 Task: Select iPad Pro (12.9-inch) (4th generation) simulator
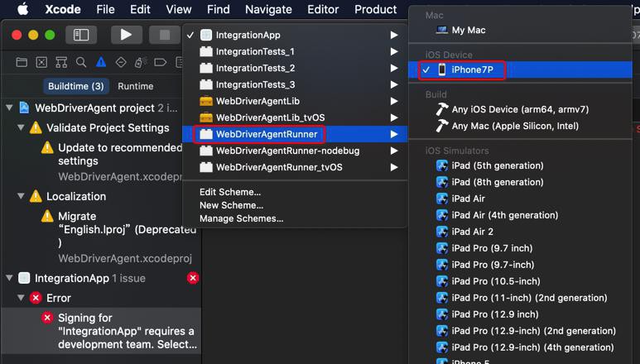pos(521,347)
